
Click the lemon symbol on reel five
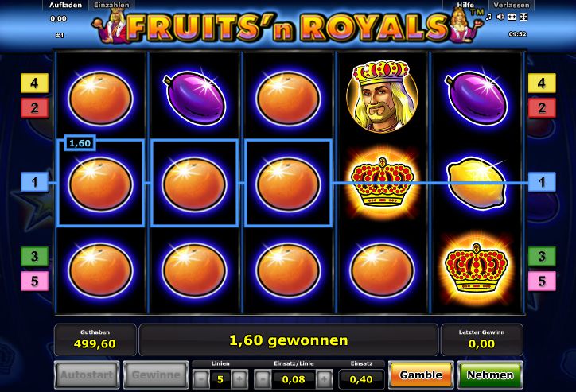(x=477, y=183)
